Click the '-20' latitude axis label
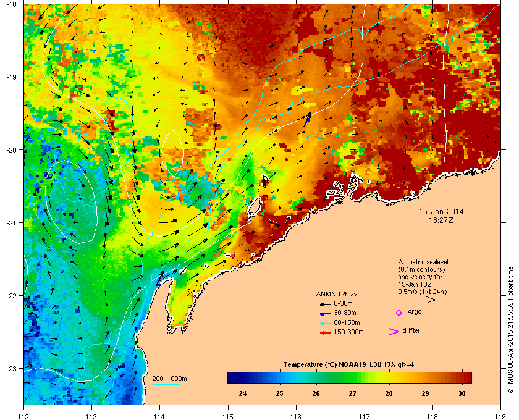The image size is (519, 420). pyautogui.click(x=11, y=150)
